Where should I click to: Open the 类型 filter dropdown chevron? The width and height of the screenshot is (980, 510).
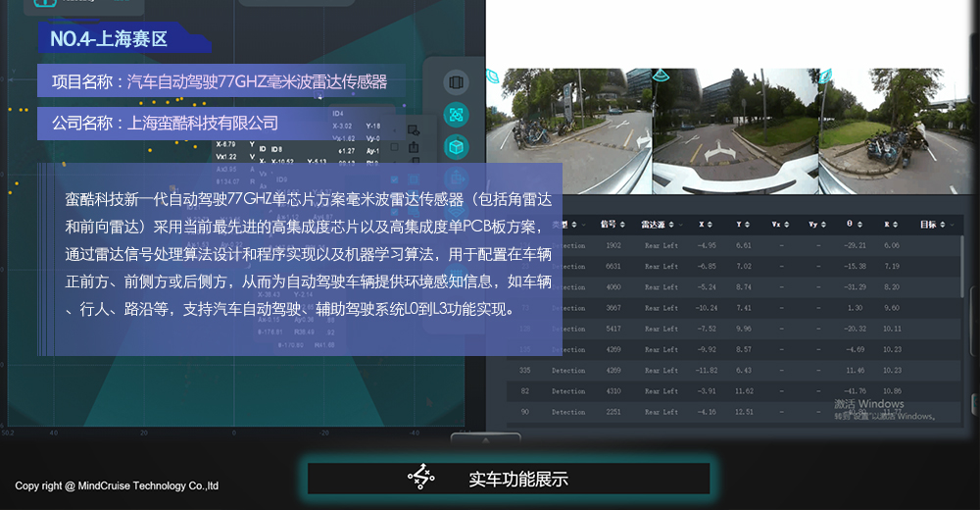(583, 224)
